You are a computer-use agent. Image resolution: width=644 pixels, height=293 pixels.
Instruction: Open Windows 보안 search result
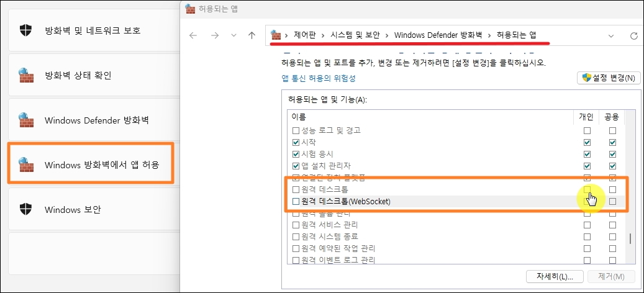coord(94,210)
